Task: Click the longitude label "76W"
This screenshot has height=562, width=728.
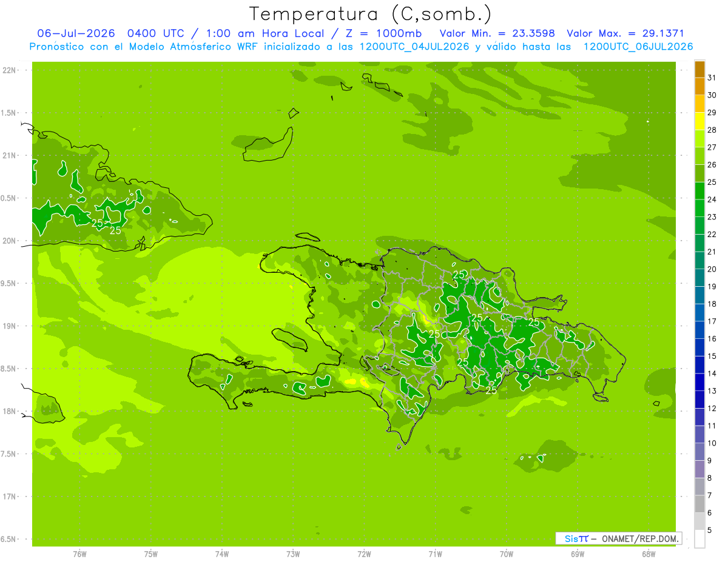Action: click(79, 554)
